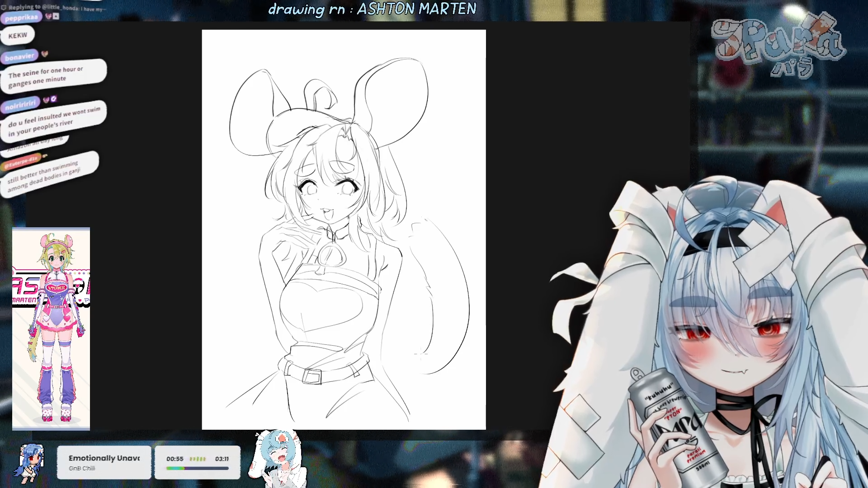
Task: Click the 'drawing rn : ASHTON MARTEN' header
Action: 372,9
